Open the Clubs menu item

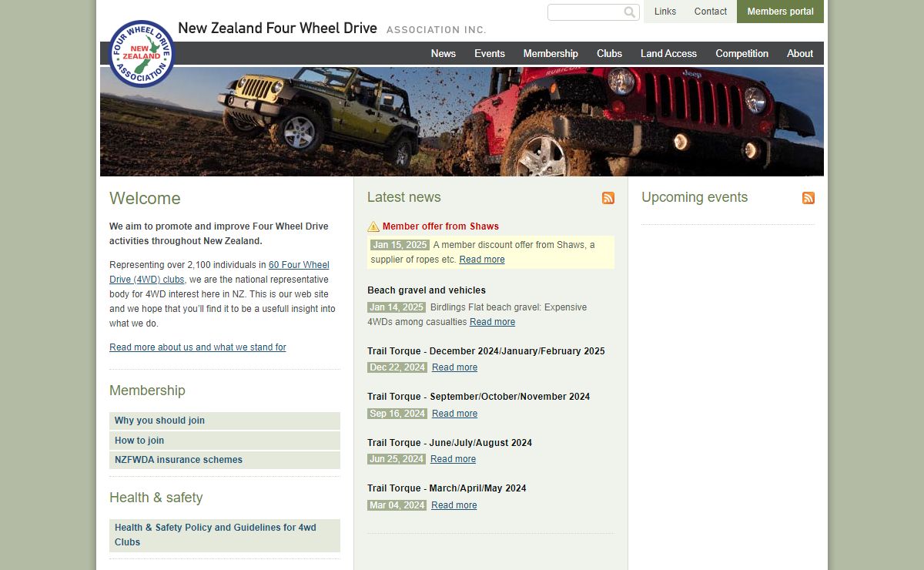click(x=609, y=53)
